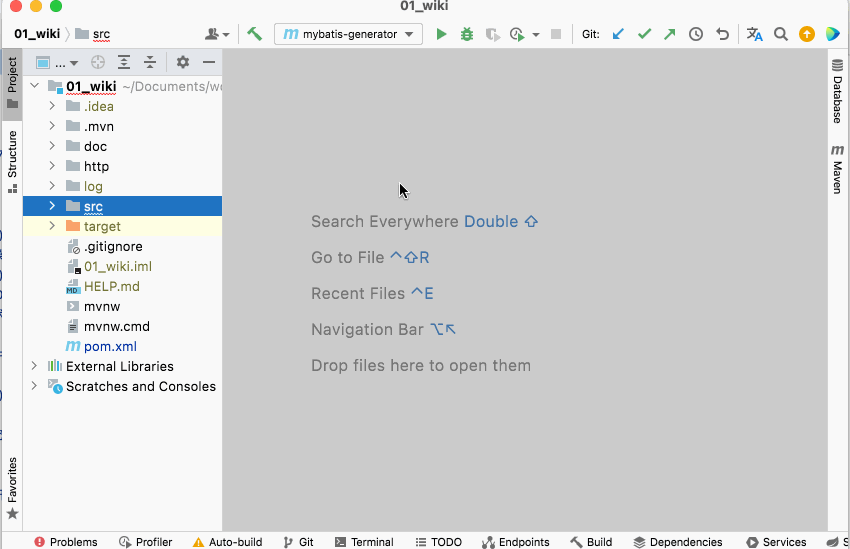Run mybatis-generator with the green play icon
The width and height of the screenshot is (850, 549).
pyautogui.click(x=441, y=34)
